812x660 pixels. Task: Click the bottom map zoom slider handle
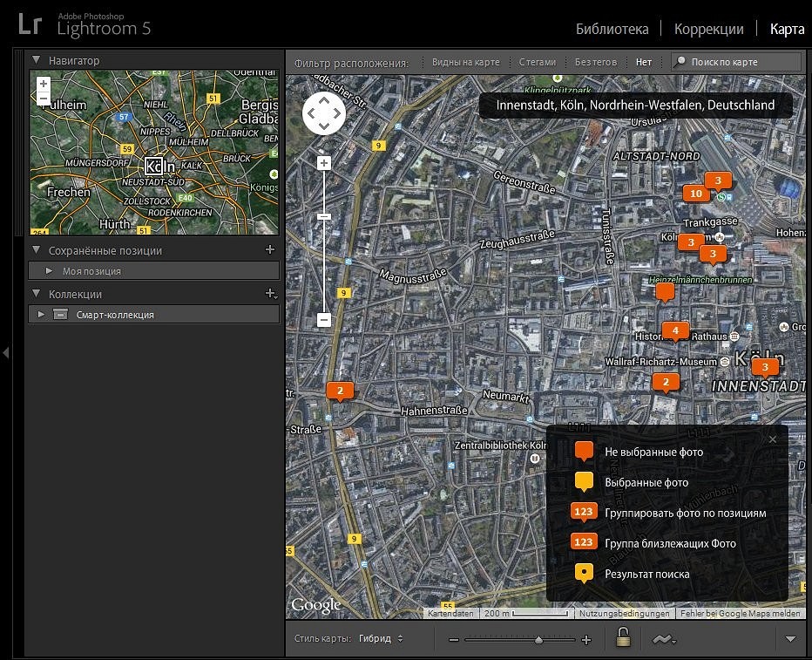click(538, 640)
